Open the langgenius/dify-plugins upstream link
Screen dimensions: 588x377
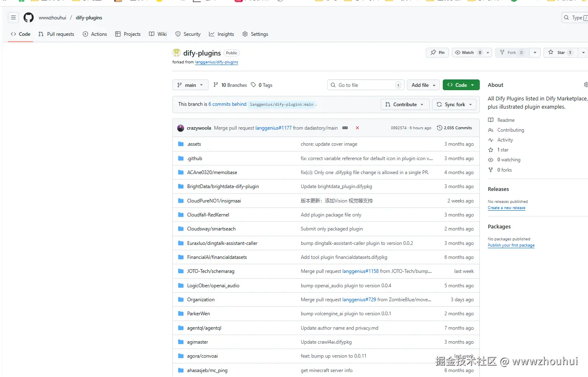[x=216, y=62]
